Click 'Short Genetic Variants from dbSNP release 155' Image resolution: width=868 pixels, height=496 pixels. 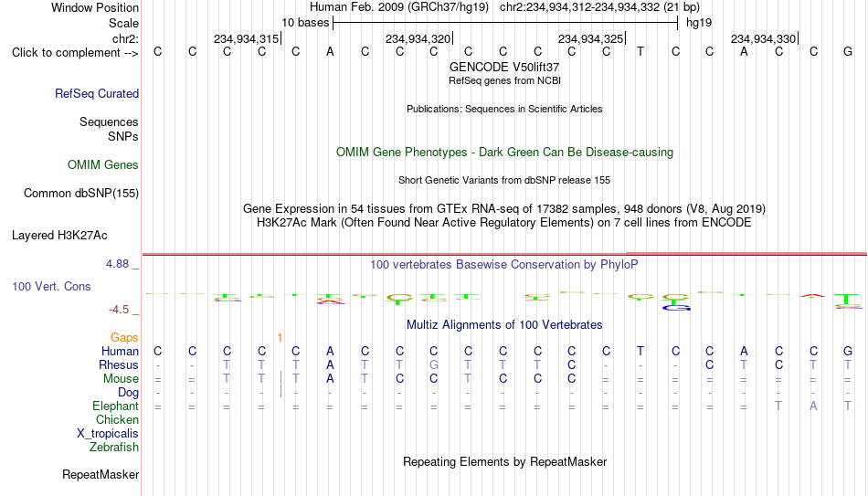pyautogui.click(x=504, y=180)
